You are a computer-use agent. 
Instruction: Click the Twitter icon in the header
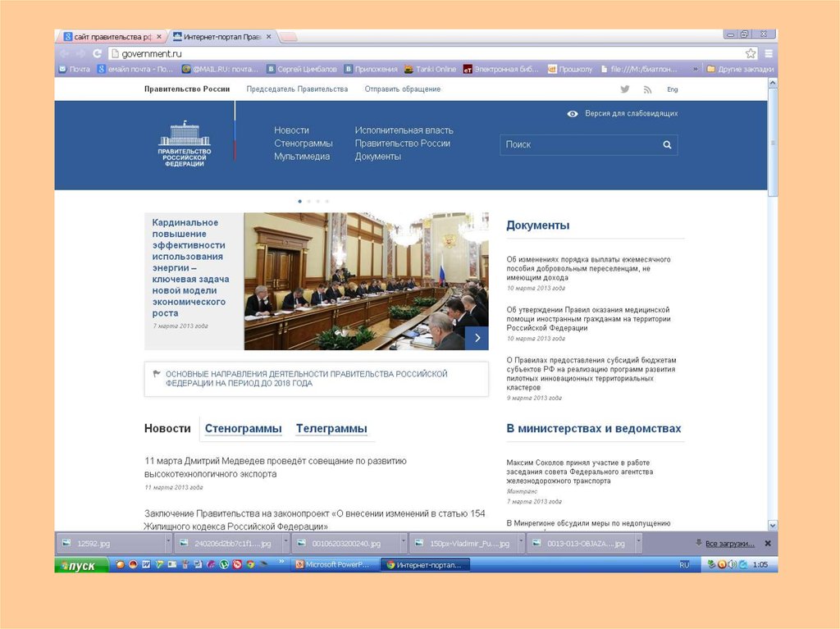click(x=625, y=89)
